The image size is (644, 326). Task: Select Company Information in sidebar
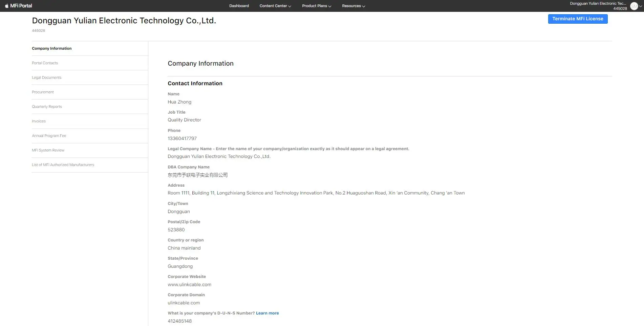coord(52,48)
